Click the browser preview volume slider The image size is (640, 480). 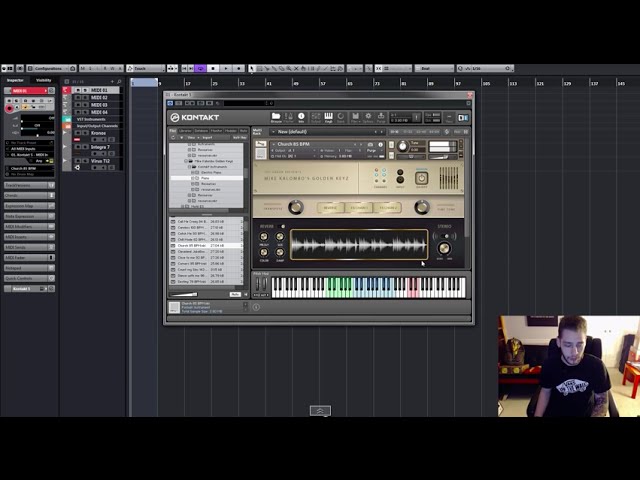pos(184,294)
